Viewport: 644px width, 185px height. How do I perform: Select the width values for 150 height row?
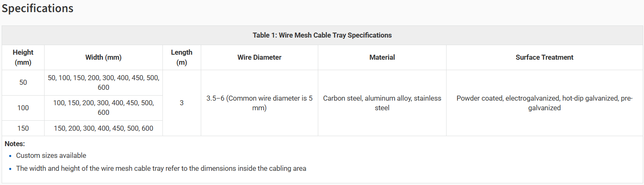click(103, 128)
